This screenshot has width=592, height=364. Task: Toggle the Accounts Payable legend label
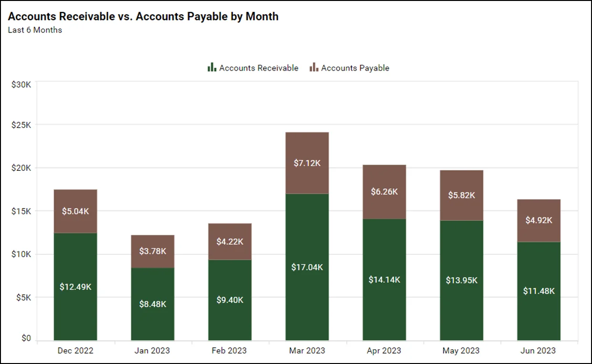(x=355, y=68)
